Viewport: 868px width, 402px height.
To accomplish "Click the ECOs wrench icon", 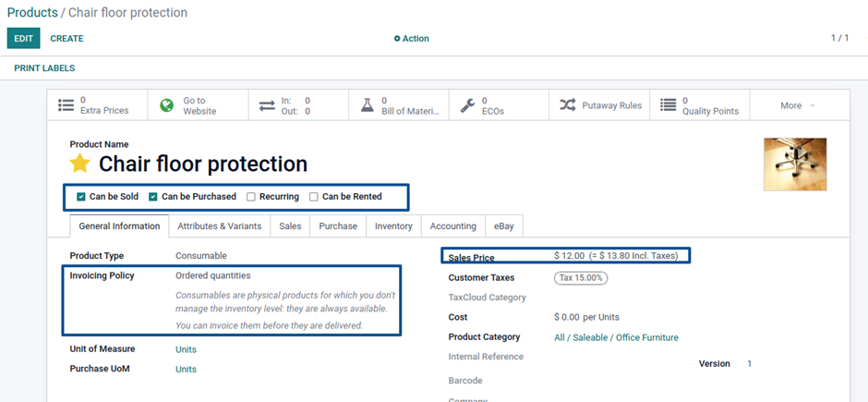I will 468,105.
